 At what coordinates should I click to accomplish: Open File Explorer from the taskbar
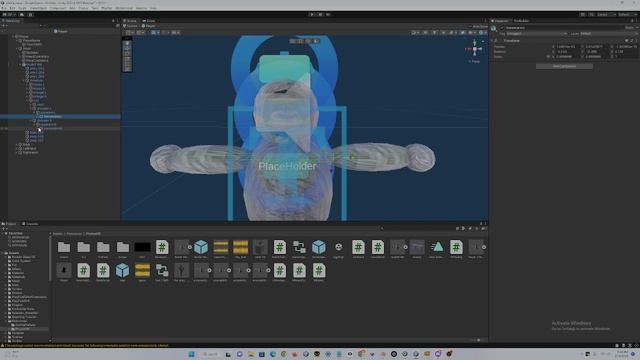click(250, 354)
